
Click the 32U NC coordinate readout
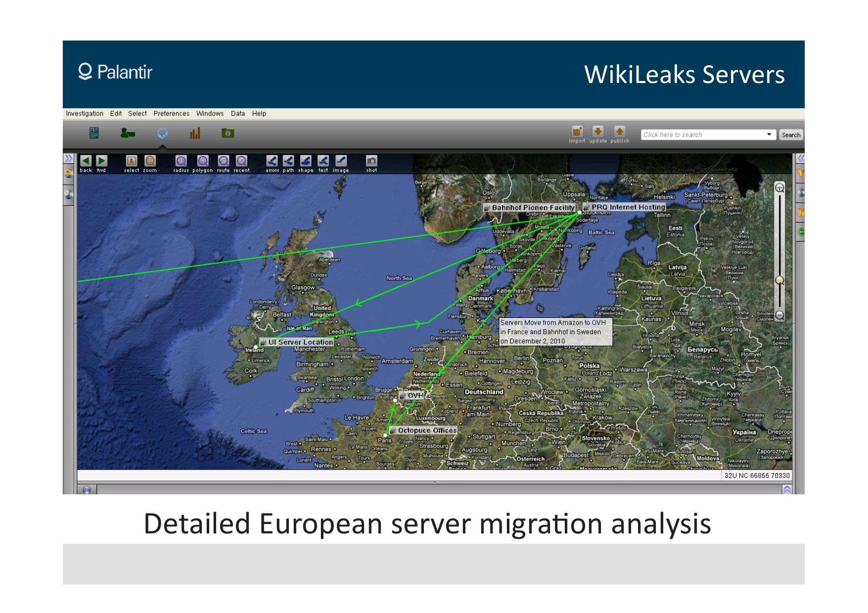coord(757,476)
